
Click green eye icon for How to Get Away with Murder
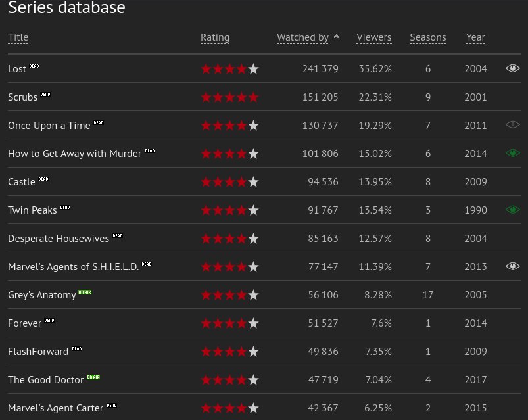[512, 153]
